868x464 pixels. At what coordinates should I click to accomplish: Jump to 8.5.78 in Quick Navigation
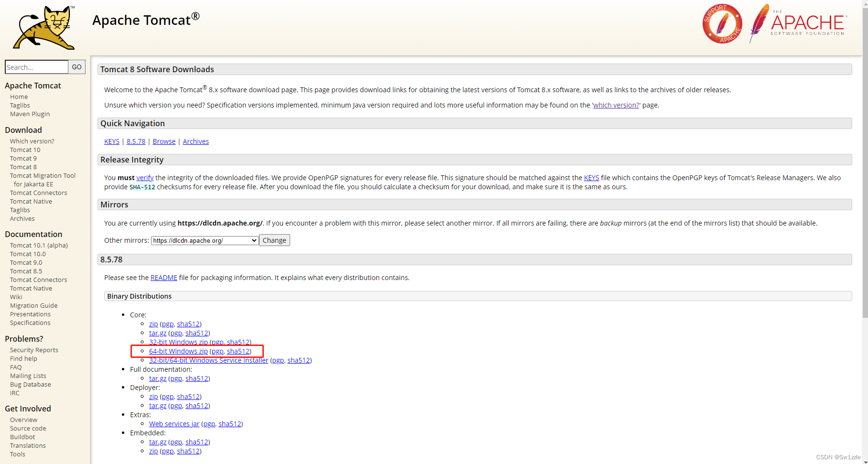pyautogui.click(x=136, y=141)
